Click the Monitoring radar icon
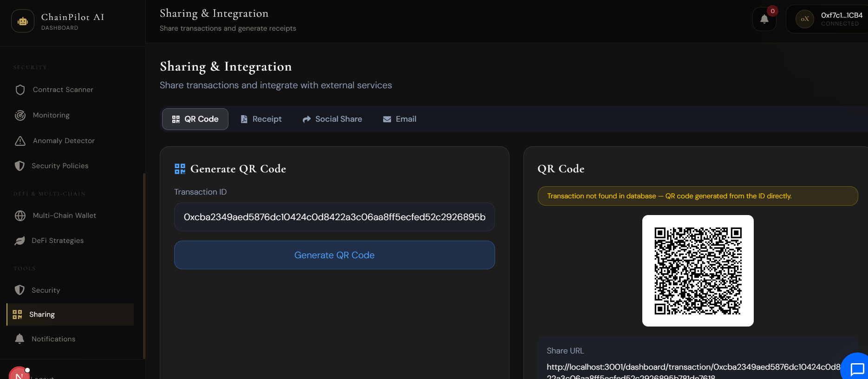 coord(20,115)
